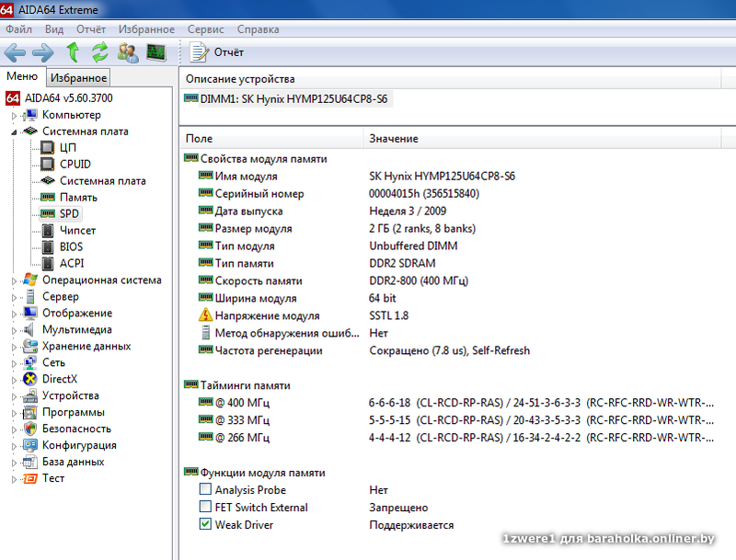Click the Сеть network icon
The width and height of the screenshot is (736, 560).
(30, 362)
